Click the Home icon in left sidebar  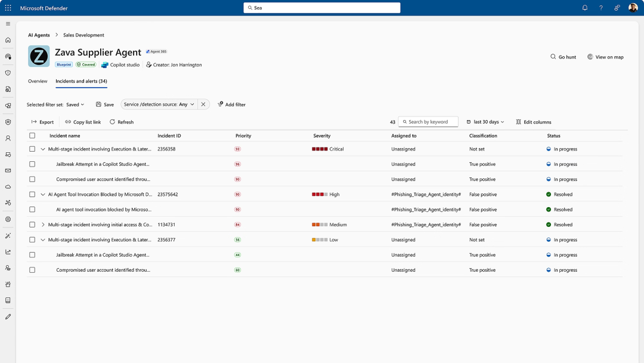8,40
